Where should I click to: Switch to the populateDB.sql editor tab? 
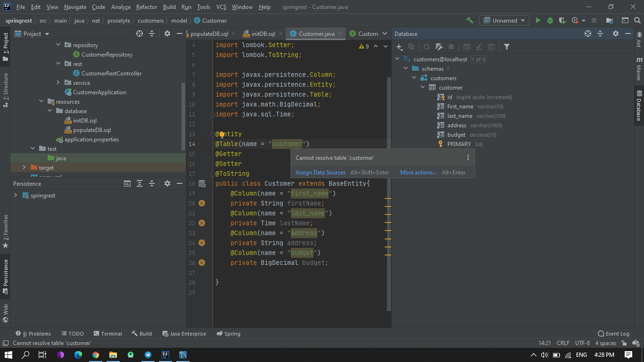(x=209, y=33)
